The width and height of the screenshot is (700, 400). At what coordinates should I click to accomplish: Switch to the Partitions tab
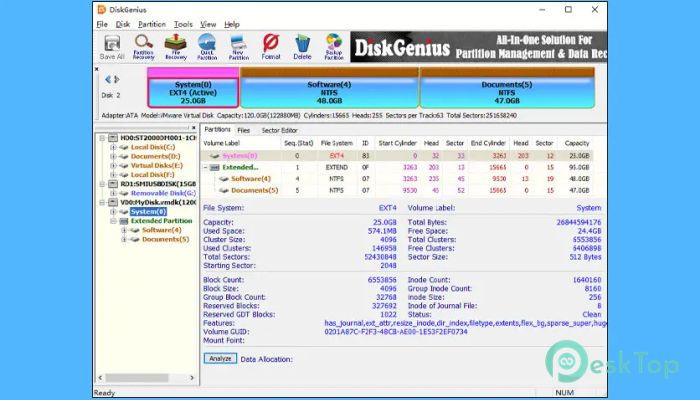[x=217, y=129]
